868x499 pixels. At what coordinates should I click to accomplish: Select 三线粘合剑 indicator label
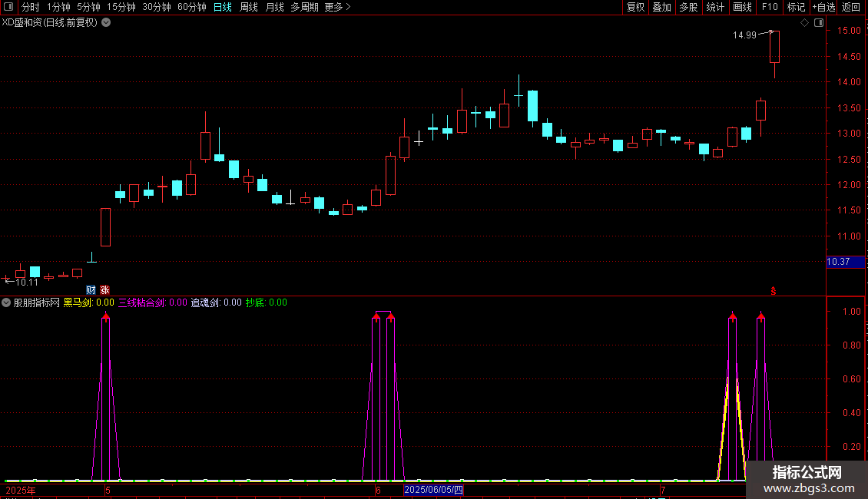[x=153, y=302]
